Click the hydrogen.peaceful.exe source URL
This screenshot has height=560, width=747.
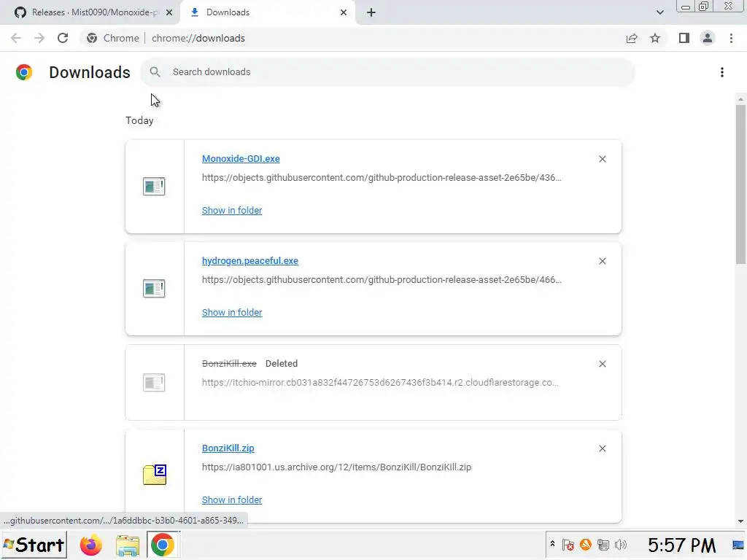pyautogui.click(x=382, y=279)
